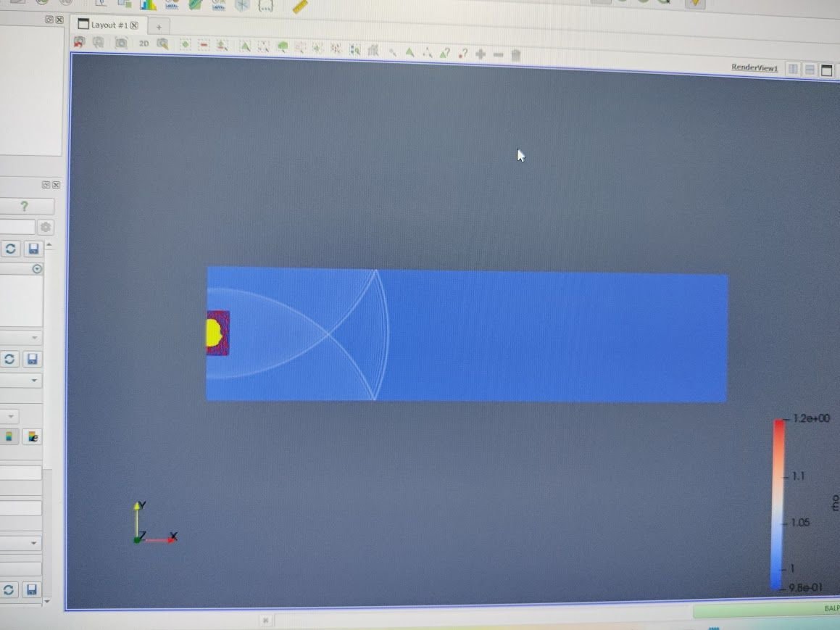Open the small dropdown above the color legend buttons
The height and width of the screenshot is (630, 840).
pos(9,416)
